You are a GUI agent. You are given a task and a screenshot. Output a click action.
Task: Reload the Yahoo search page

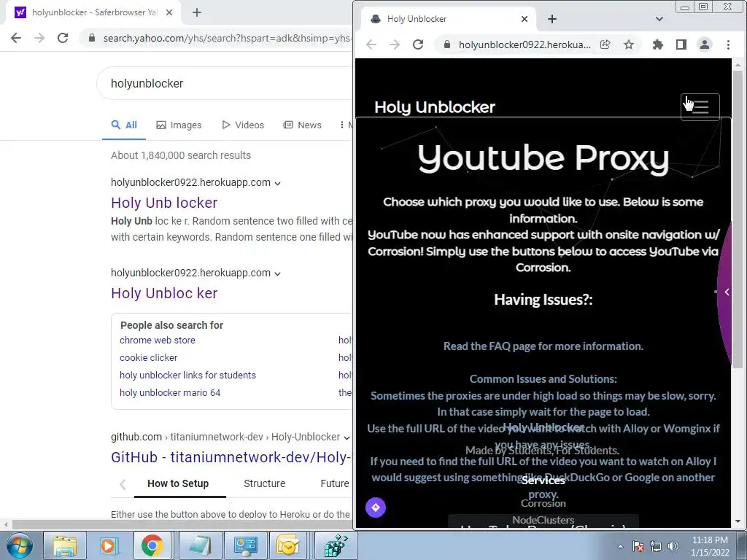point(63,38)
